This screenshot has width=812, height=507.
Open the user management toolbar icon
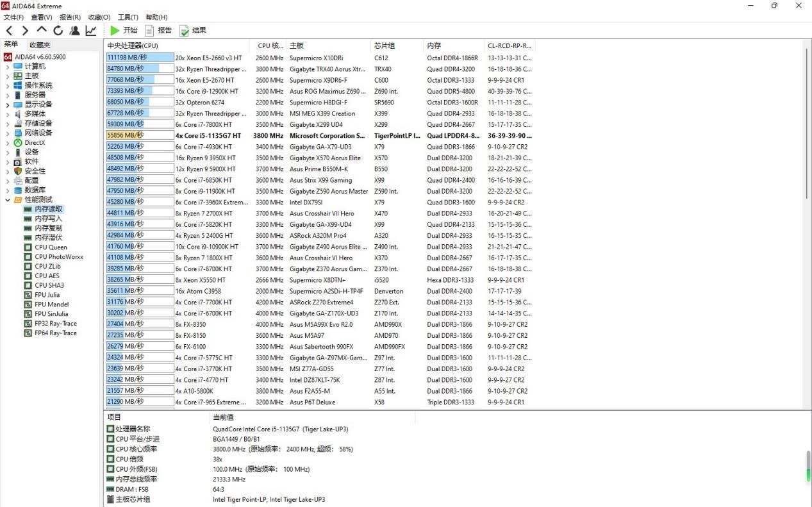point(75,30)
